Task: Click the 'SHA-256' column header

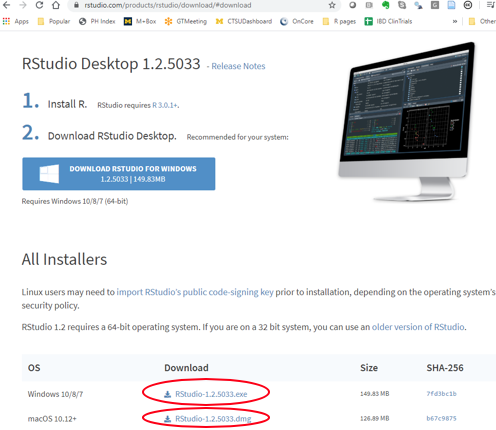Action: (445, 368)
